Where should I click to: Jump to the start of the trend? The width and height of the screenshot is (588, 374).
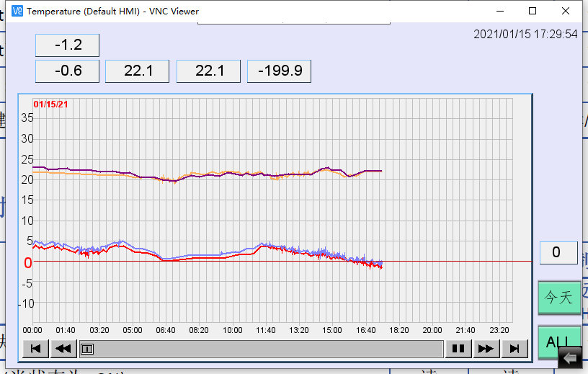pyautogui.click(x=35, y=349)
